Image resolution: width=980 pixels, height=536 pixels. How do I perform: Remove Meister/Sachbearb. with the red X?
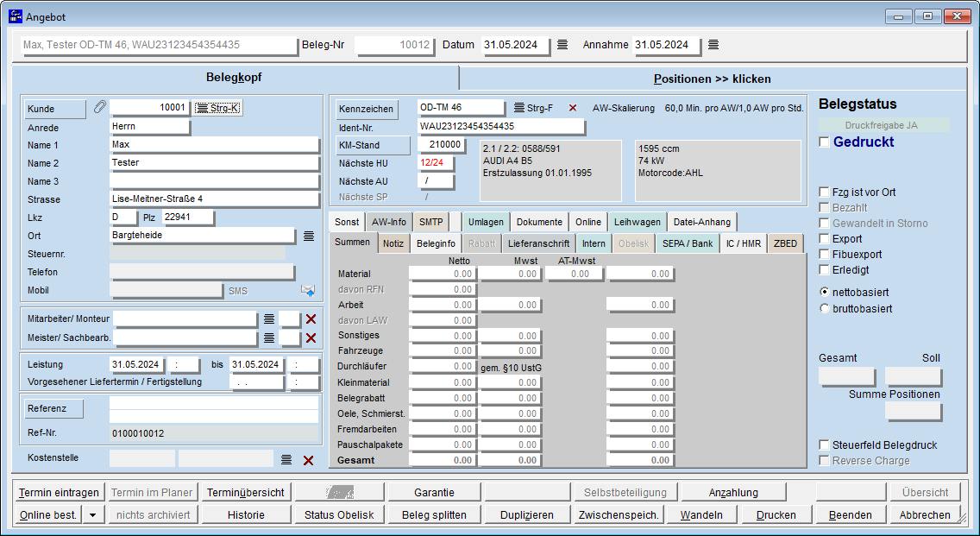[x=311, y=338]
